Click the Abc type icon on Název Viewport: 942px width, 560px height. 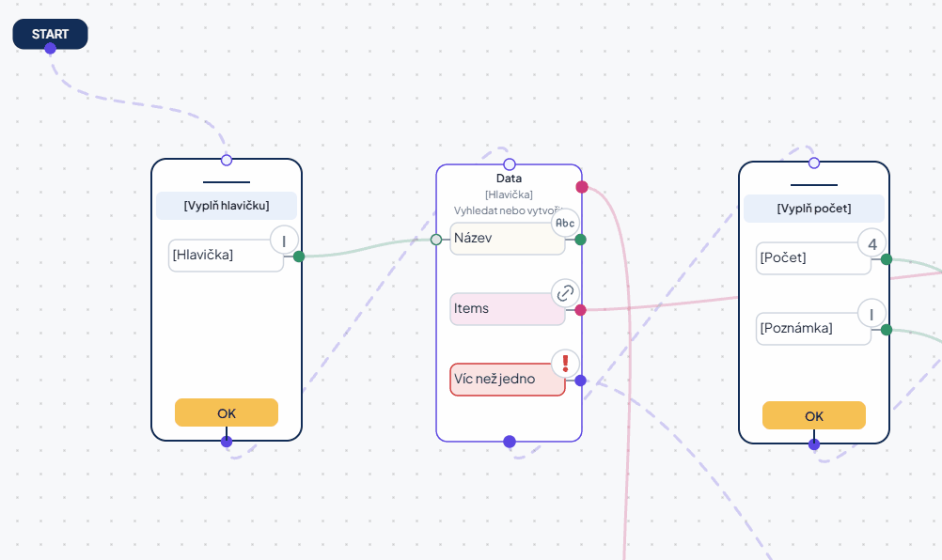pos(565,224)
